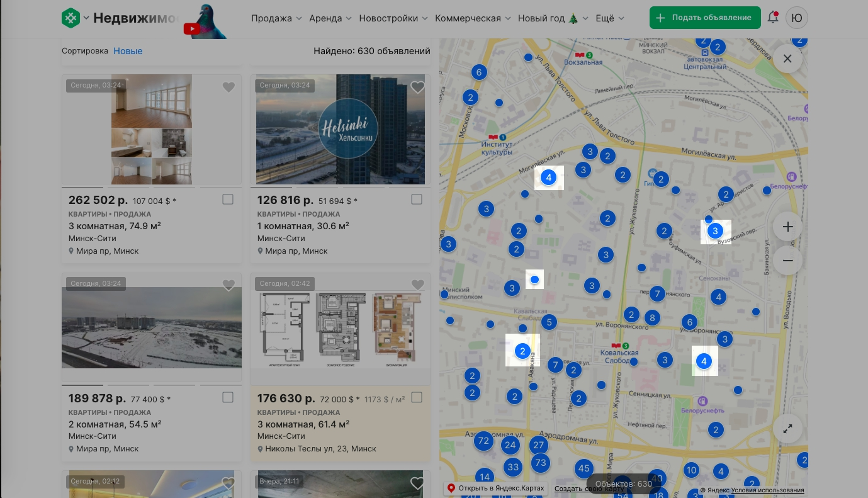Open the user profile avatar "Ю"
This screenshot has height=498, width=868.
tap(797, 18)
